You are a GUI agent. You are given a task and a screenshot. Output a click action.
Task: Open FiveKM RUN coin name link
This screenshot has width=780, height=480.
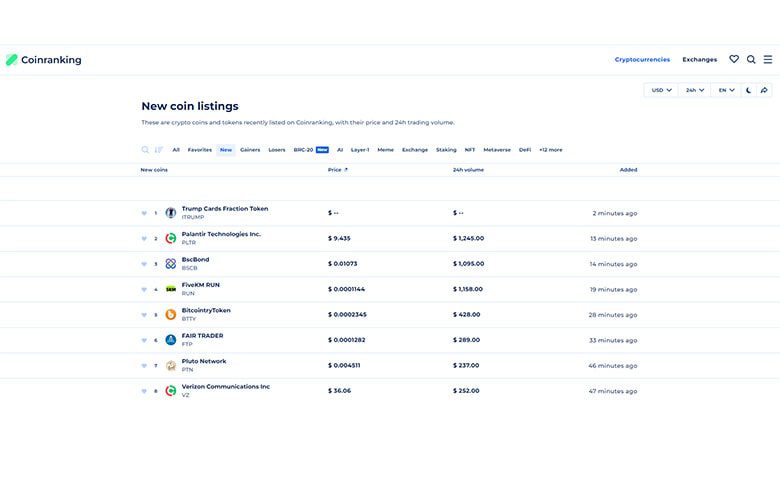pos(200,285)
